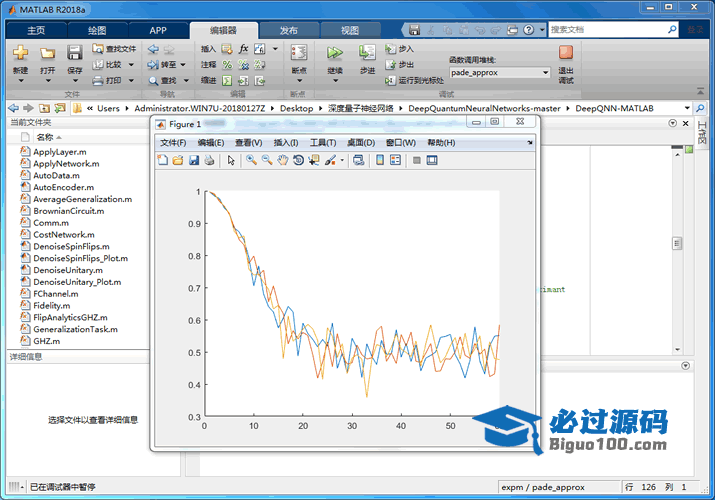Click the Login (登录) link at top right
715x500 pixels.
[695, 30]
